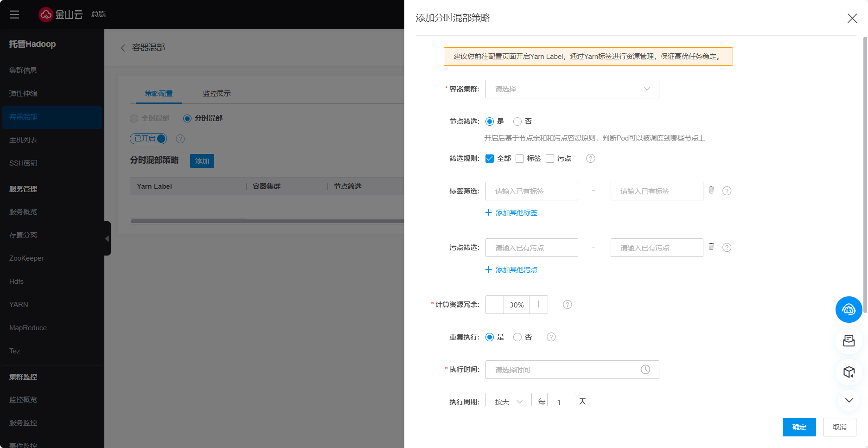
Task: Increase 计算资源冗余 with the plus button
Action: 538,305
